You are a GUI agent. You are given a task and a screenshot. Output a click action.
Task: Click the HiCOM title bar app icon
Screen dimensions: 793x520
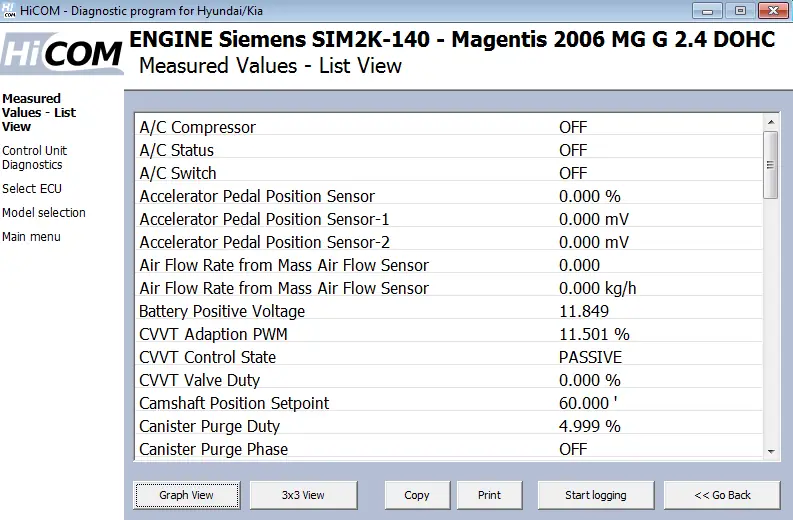click(9, 10)
